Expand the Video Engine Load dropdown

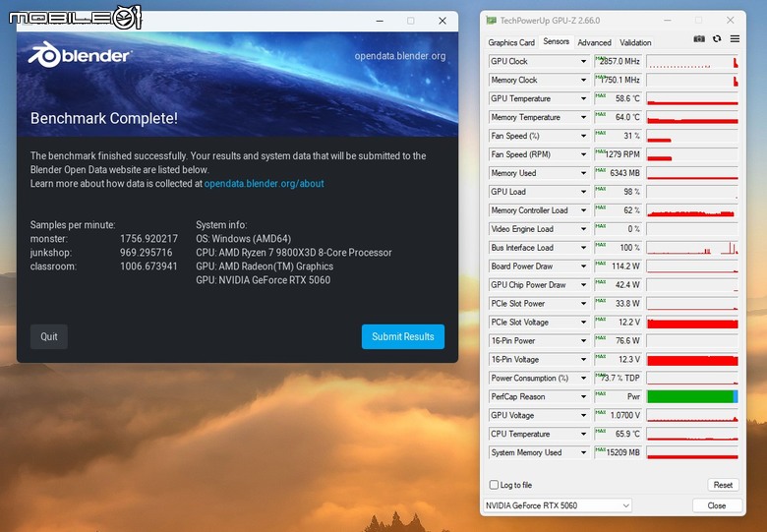coord(583,229)
